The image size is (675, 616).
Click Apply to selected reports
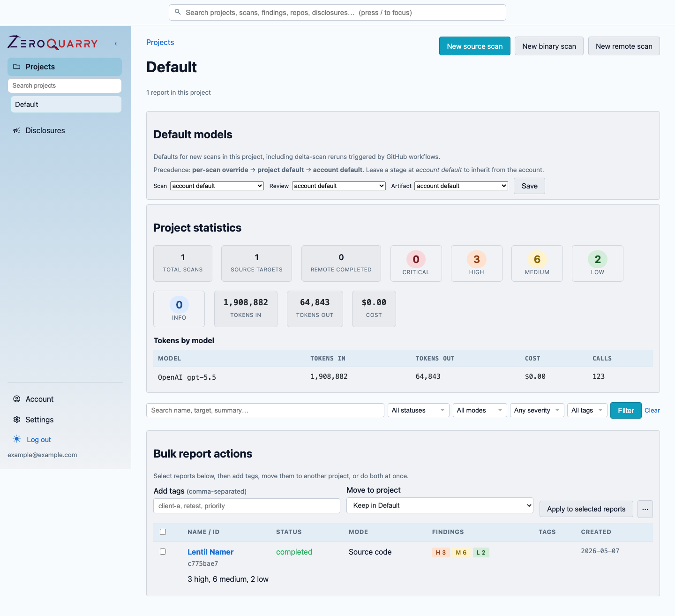(586, 509)
